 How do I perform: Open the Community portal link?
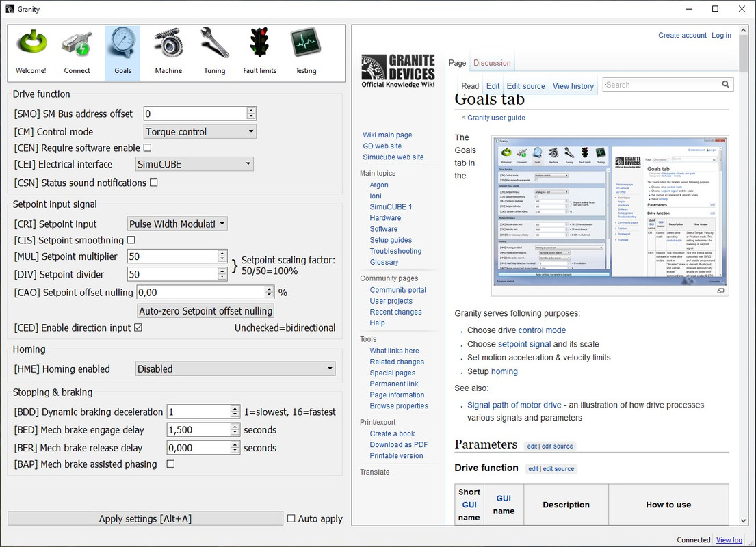click(x=397, y=290)
